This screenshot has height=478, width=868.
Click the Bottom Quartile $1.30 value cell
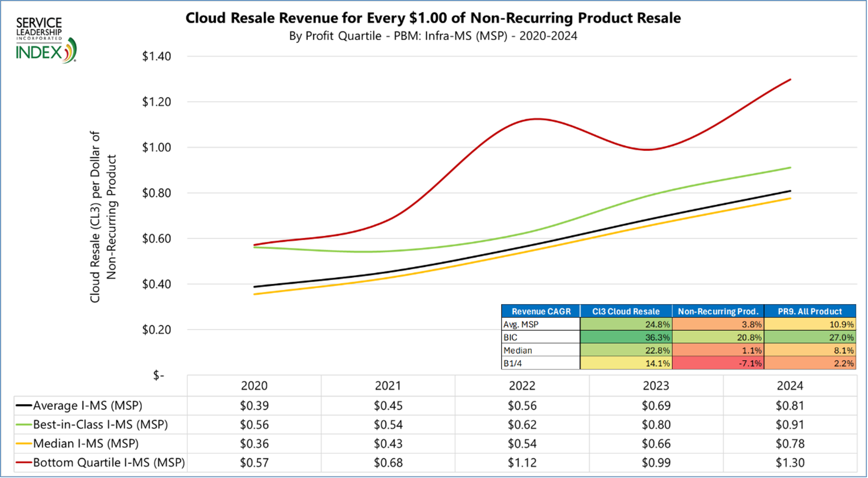coord(790,463)
